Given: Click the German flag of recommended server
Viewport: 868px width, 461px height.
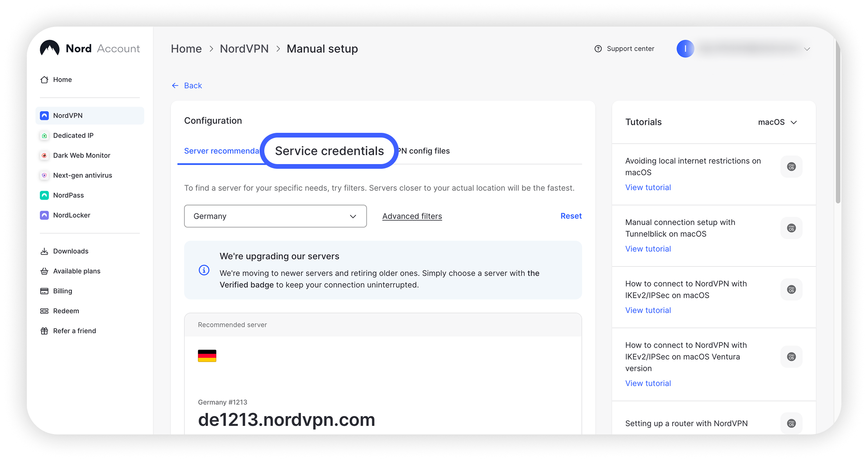Looking at the screenshot, I should (x=207, y=356).
